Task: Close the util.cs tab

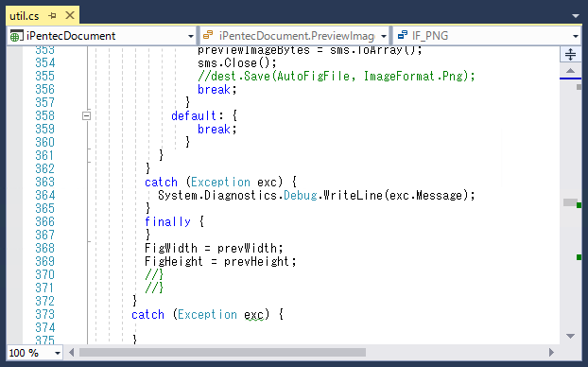Action: coord(70,15)
